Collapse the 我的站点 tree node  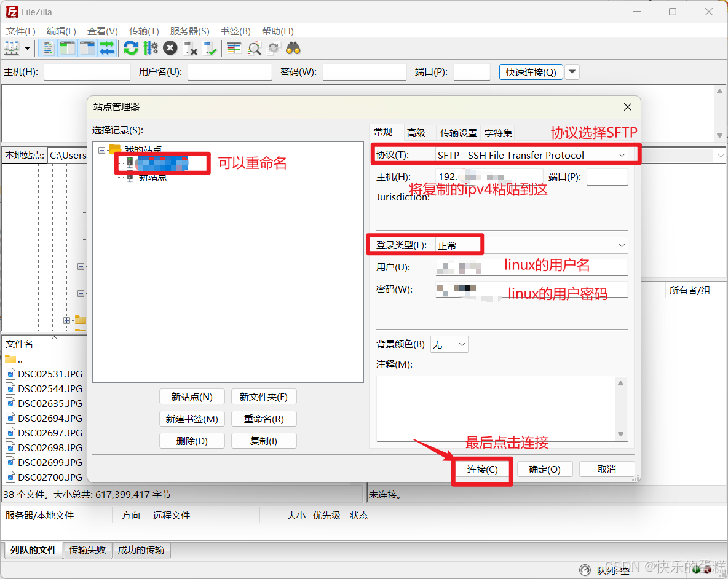101,150
